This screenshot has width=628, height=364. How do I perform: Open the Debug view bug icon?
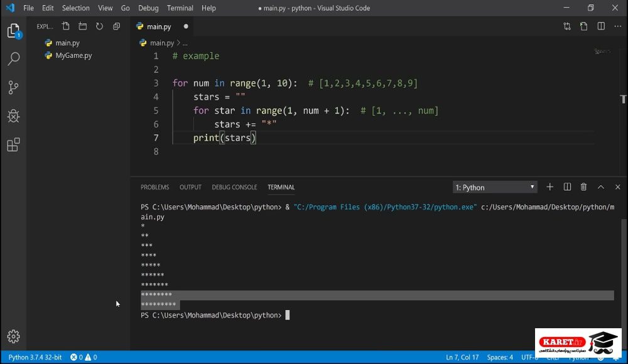point(13,116)
